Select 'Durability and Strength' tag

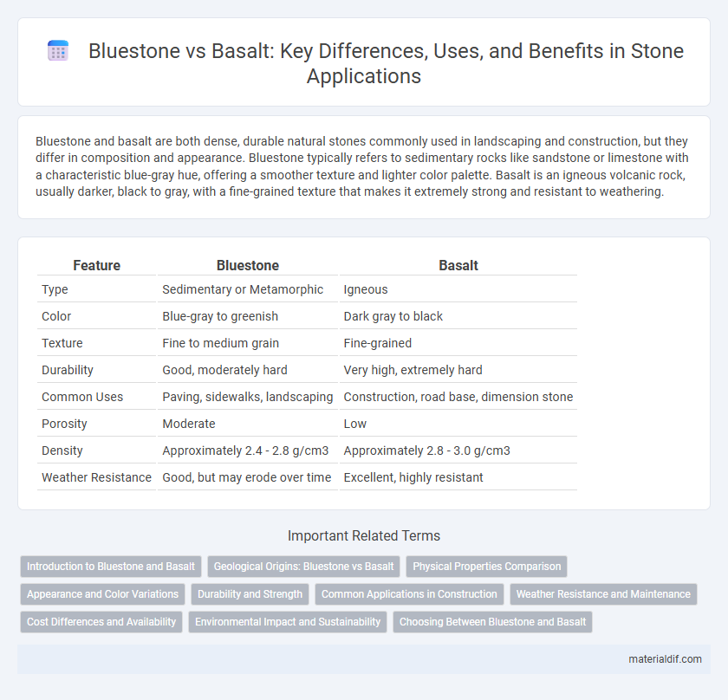(x=250, y=594)
